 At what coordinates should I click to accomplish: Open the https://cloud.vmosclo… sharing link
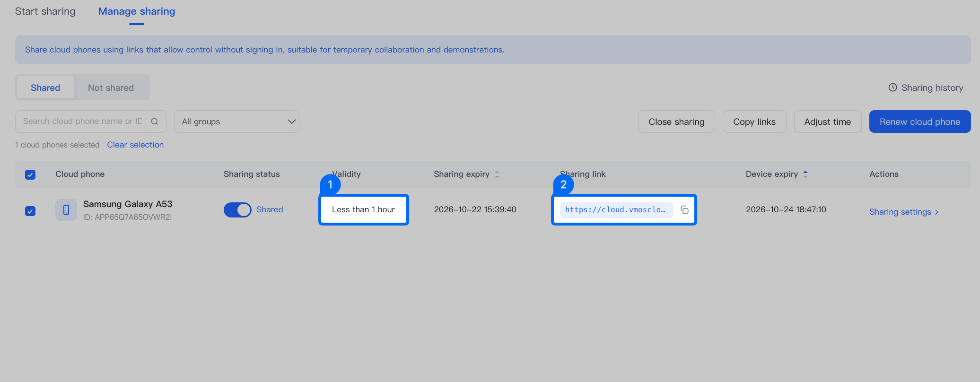[616, 210]
